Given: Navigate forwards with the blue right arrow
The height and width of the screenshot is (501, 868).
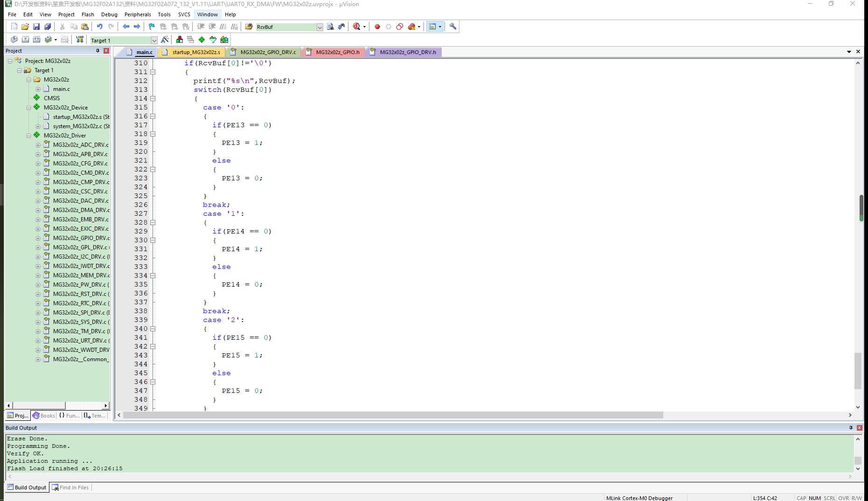Looking at the screenshot, I should [x=137, y=27].
